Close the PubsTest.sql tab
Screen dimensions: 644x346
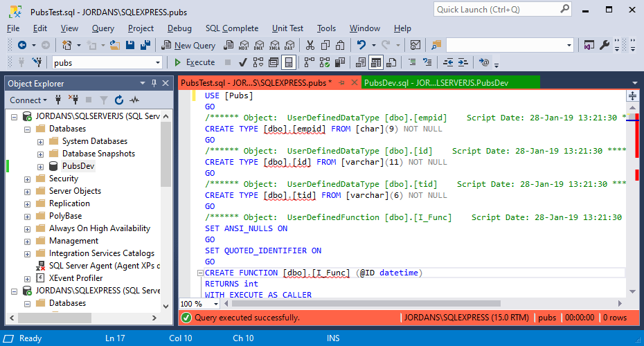354,83
